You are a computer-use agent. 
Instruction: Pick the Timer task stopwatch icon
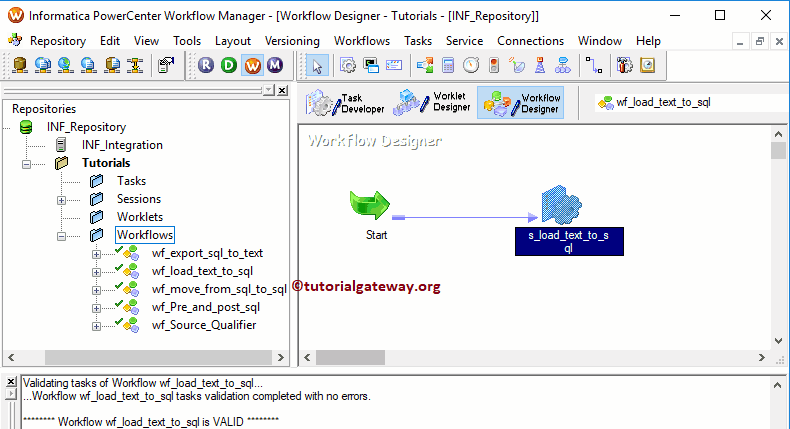[471, 66]
